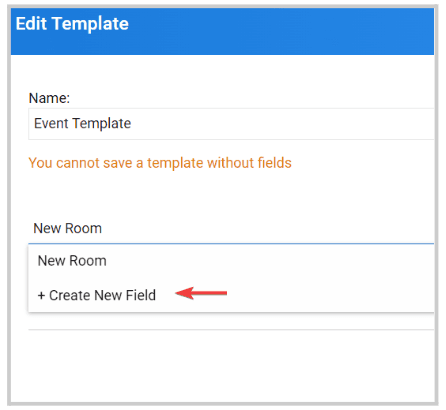Click the Edit Template dialog title
This screenshot has width=446, height=410.
pyautogui.click(x=72, y=24)
